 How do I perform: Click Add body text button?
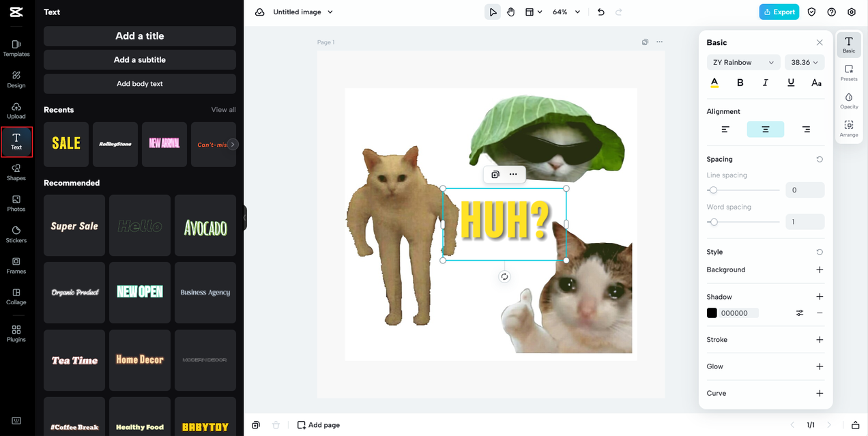[x=140, y=84]
